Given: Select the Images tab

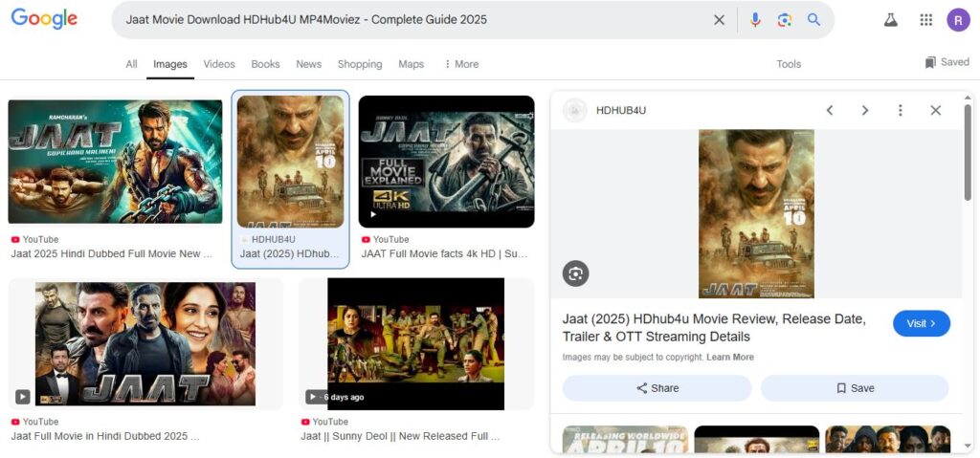Looking at the screenshot, I should point(170,64).
